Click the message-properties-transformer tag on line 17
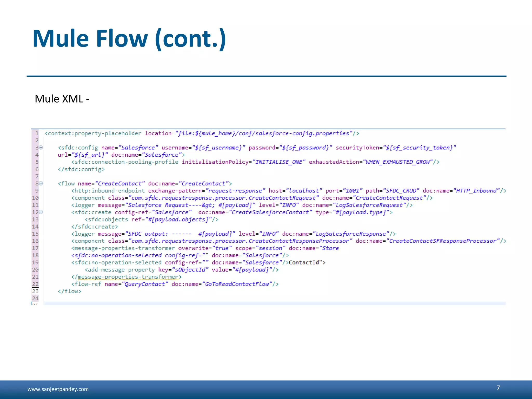This screenshot has width=532, height=399. [123, 248]
